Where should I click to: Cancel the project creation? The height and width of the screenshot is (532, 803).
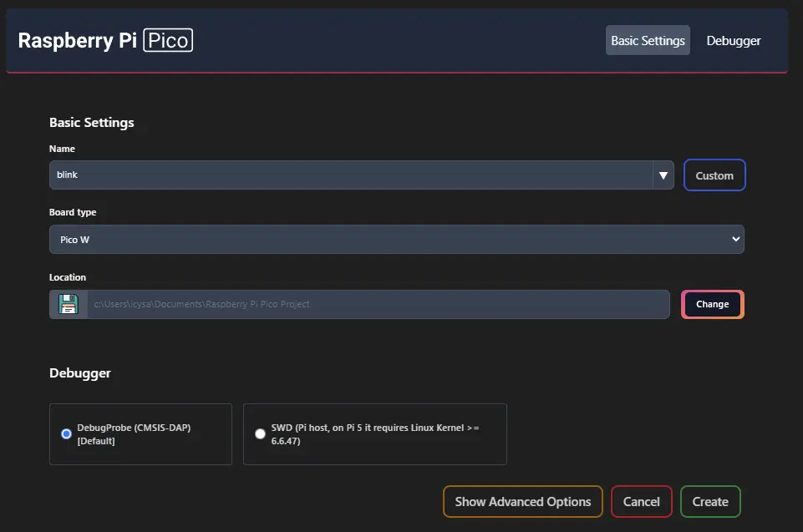[641, 502]
